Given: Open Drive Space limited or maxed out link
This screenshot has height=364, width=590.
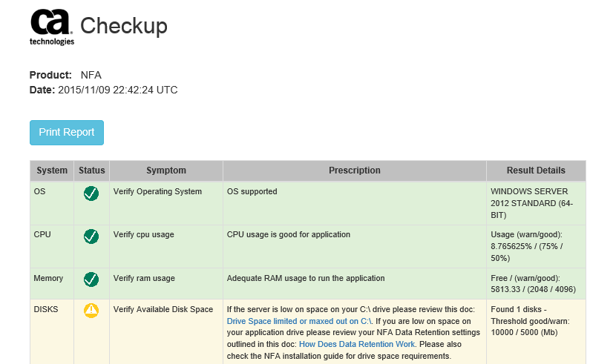Looking at the screenshot, I should click(x=299, y=321).
